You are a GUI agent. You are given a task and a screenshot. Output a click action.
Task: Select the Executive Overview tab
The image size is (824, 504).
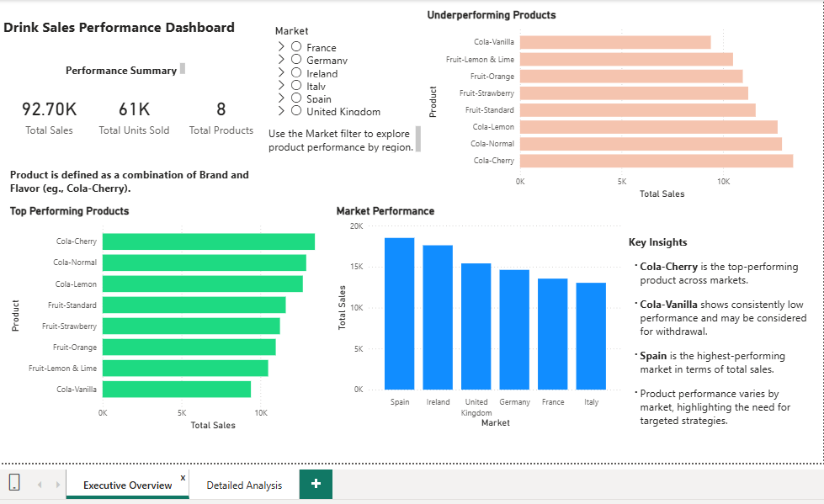tap(126, 484)
